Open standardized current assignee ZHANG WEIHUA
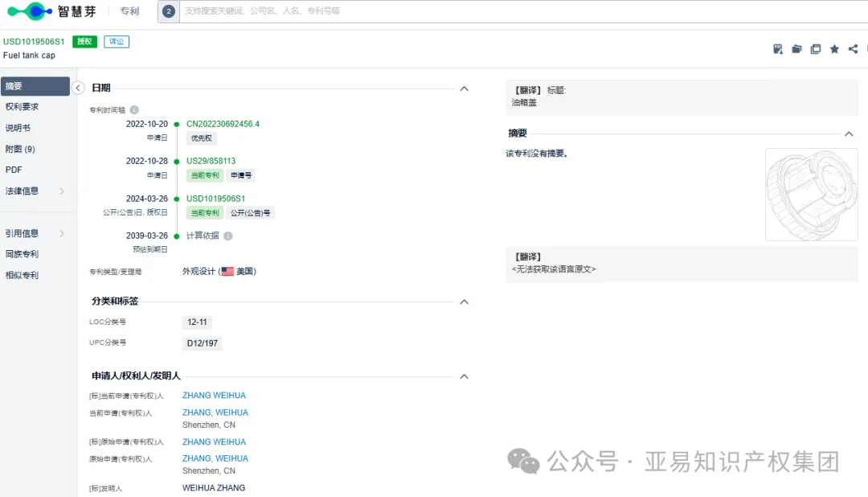Screen dimensions: 868x497 point(215,396)
